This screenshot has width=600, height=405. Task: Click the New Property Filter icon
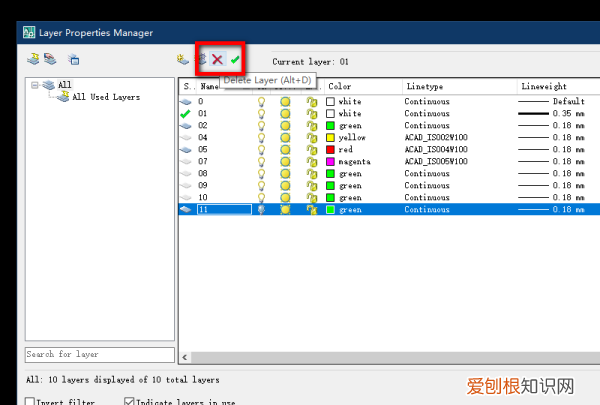(33, 60)
